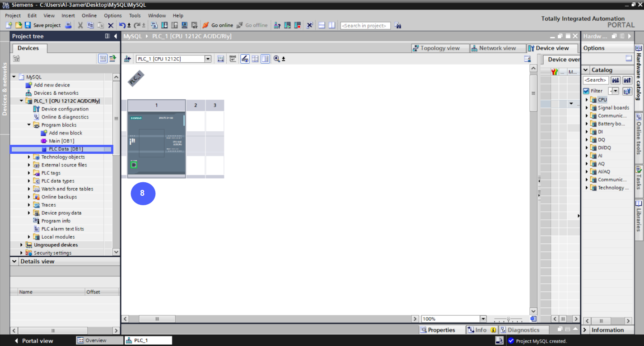Click the Stop CPU icon
The width and height of the screenshot is (644, 346).
point(298,25)
